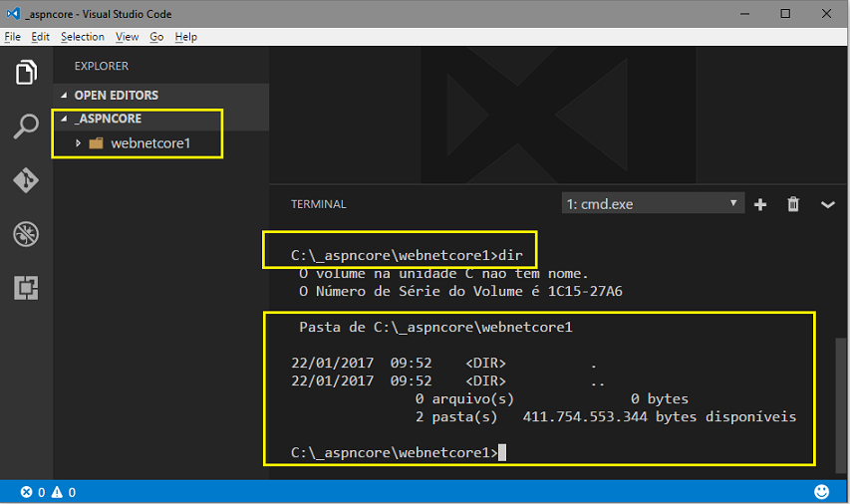Click the webnetcore1 folder icon
Screen dimensions: 850x504
click(x=96, y=143)
